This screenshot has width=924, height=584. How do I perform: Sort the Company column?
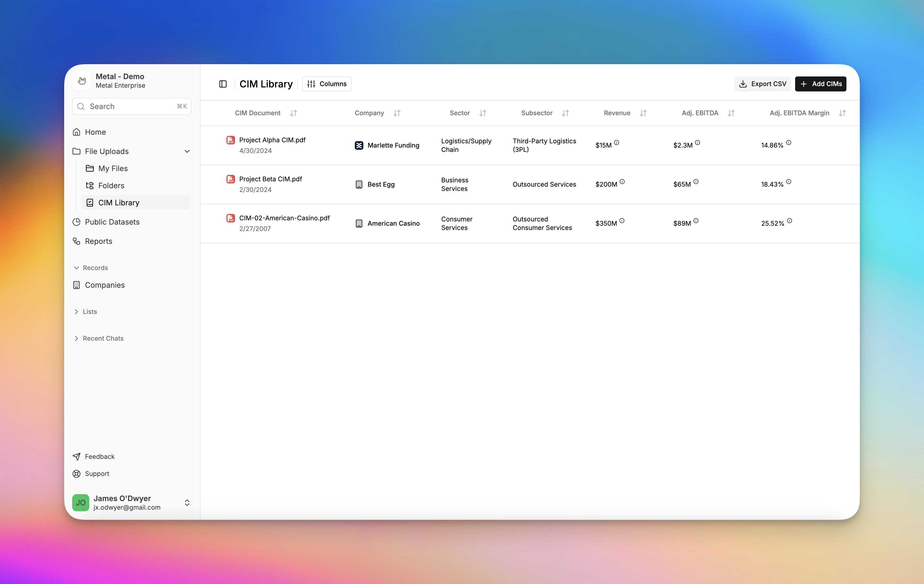[397, 113]
